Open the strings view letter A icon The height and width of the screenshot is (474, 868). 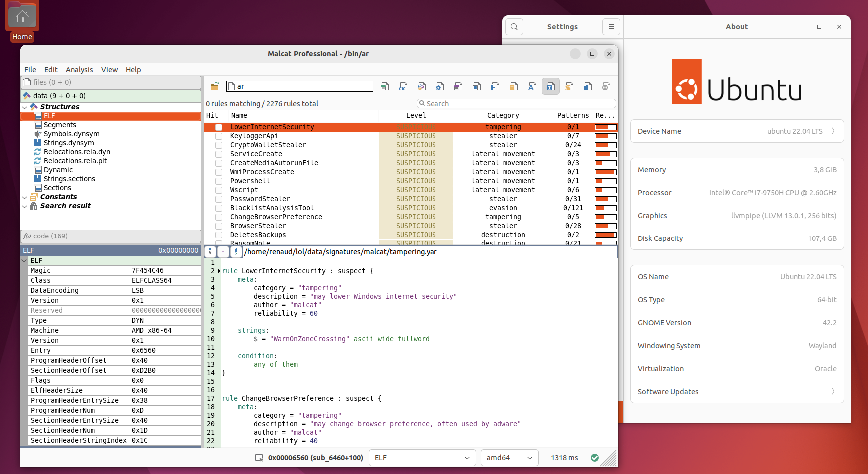point(532,87)
